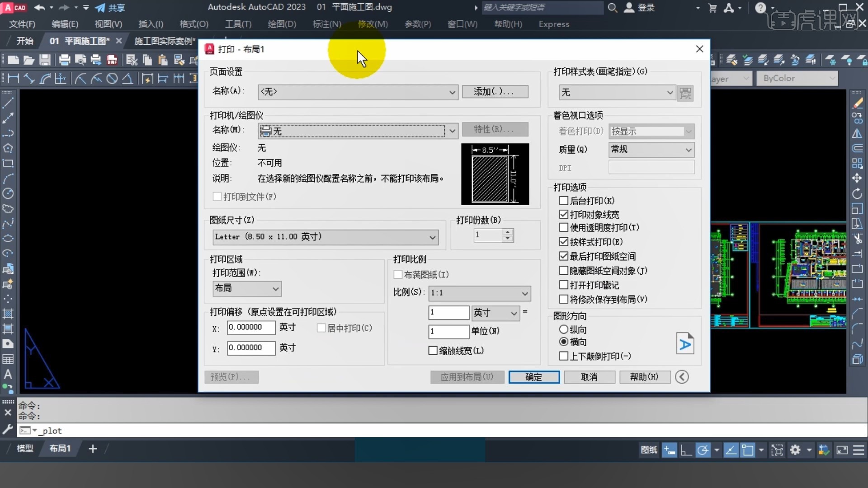Enable the Plot stamp on checkbox

tap(564, 285)
